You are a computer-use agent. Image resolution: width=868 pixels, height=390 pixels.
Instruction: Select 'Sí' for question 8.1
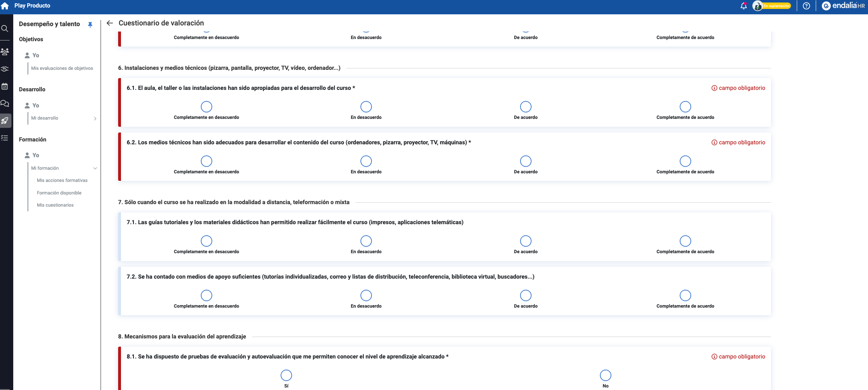(x=286, y=375)
